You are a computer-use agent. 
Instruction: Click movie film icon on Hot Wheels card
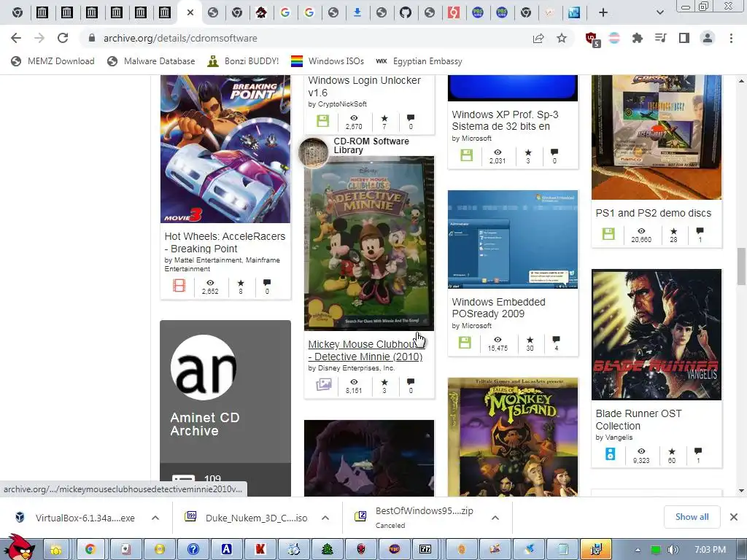(179, 286)
